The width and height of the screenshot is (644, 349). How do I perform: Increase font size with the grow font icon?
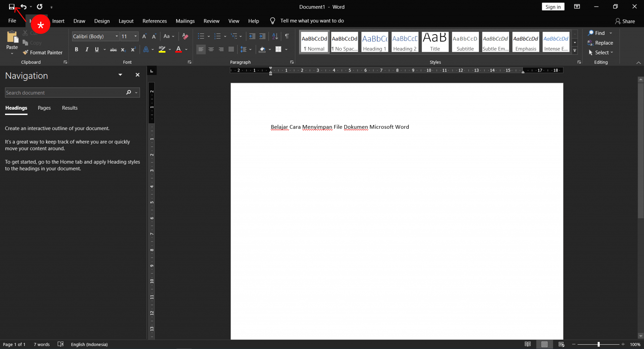[144, 36]
